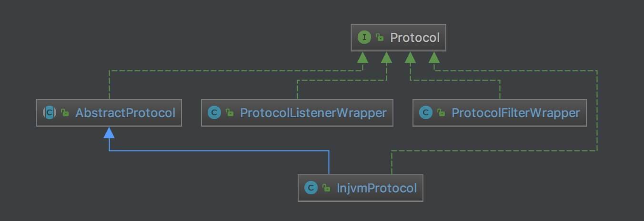Select the AbstractProtocol class name

[125, 113]
